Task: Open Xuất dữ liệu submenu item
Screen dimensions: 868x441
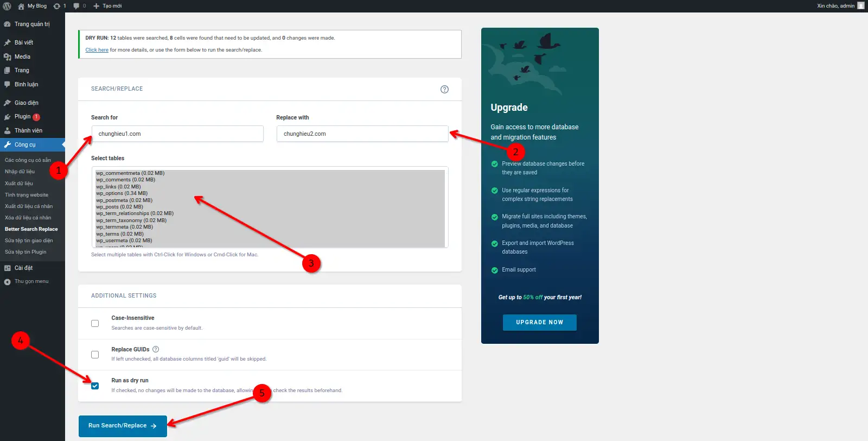Action: click(19, 184)
